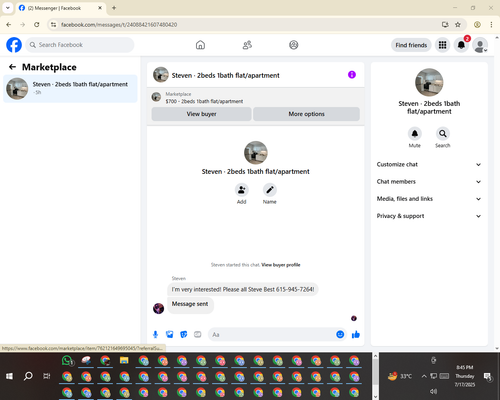Viewport: 500px width, 400px height.
Task: Open the notifications bell
Action: (x=461, y=45)
